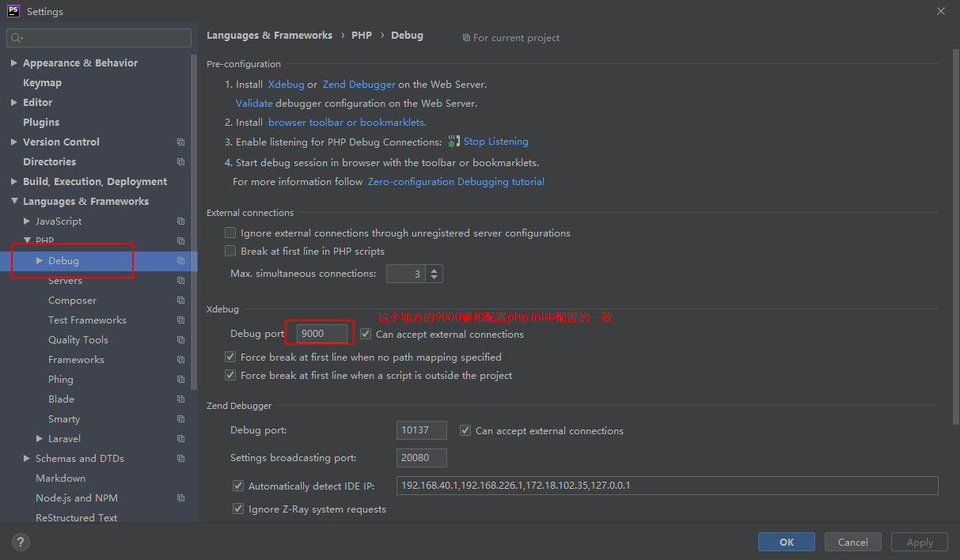Click the Xdebug Debug port field
This screenshot has height=560, width=960.
point(322,334)
